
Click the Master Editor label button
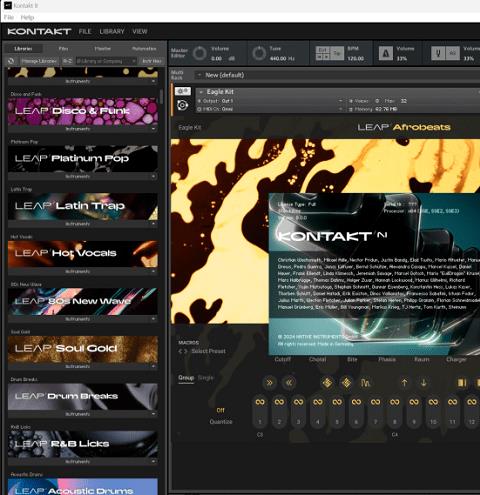coord(179,53)
